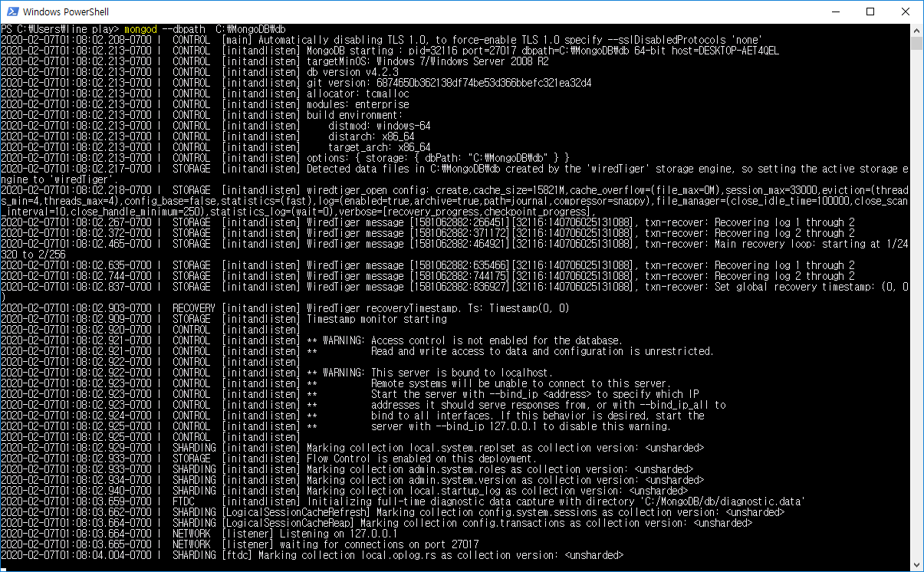Click "Read and write access to data" line
Image resolution: width=924 pixels, height=572 pixels.
542,351
